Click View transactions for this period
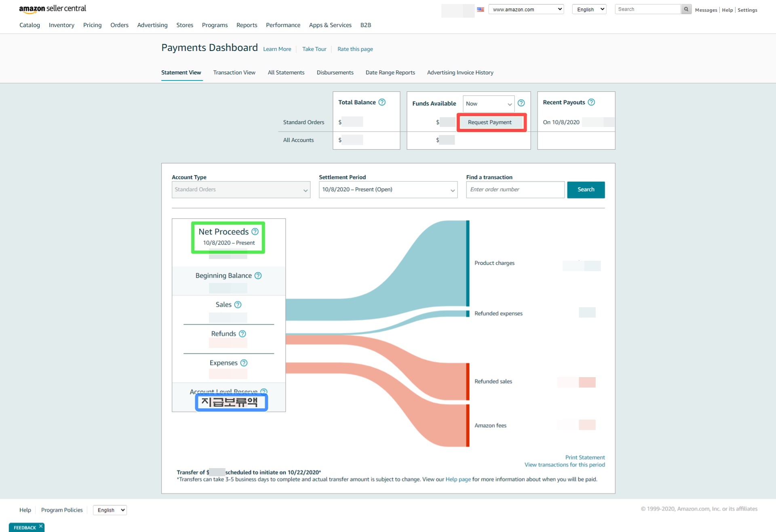776x532 pixels. click(x=565, y=465)
